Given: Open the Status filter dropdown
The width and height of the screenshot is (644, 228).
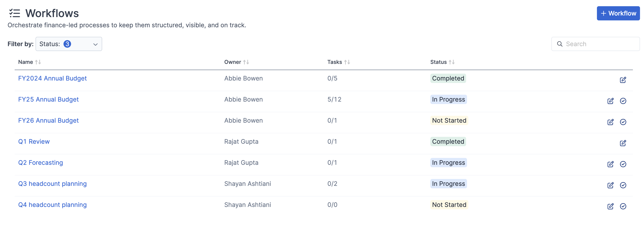Looking at the screenshot, I should click(69, 44).
